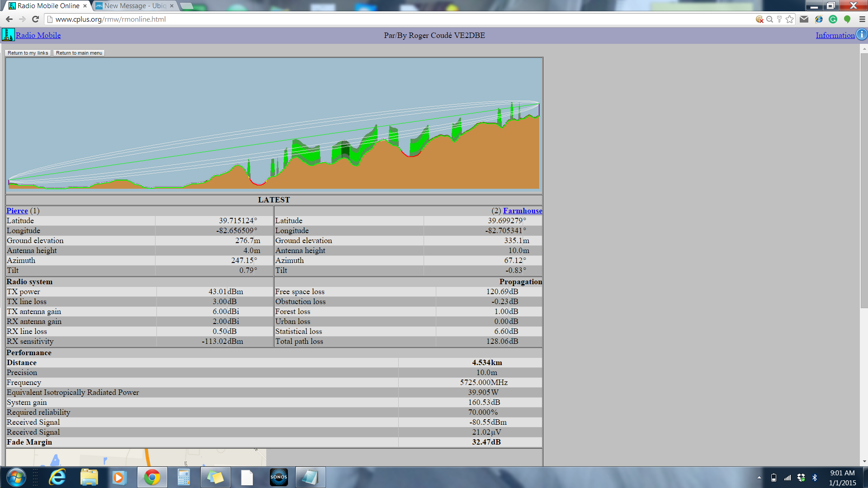The width and height of the screenshot is (868, 488).
Task: Open Chrome hamburger menu
Action: point(862,19)
